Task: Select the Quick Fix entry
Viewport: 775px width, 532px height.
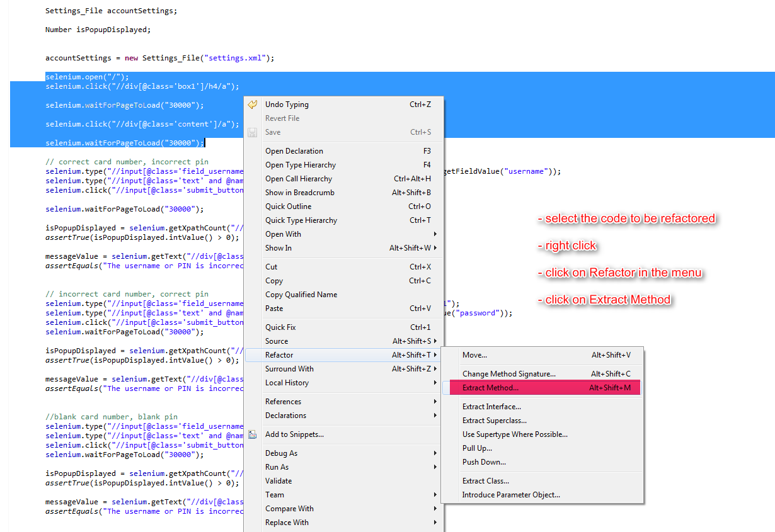Action: (344, 327)
